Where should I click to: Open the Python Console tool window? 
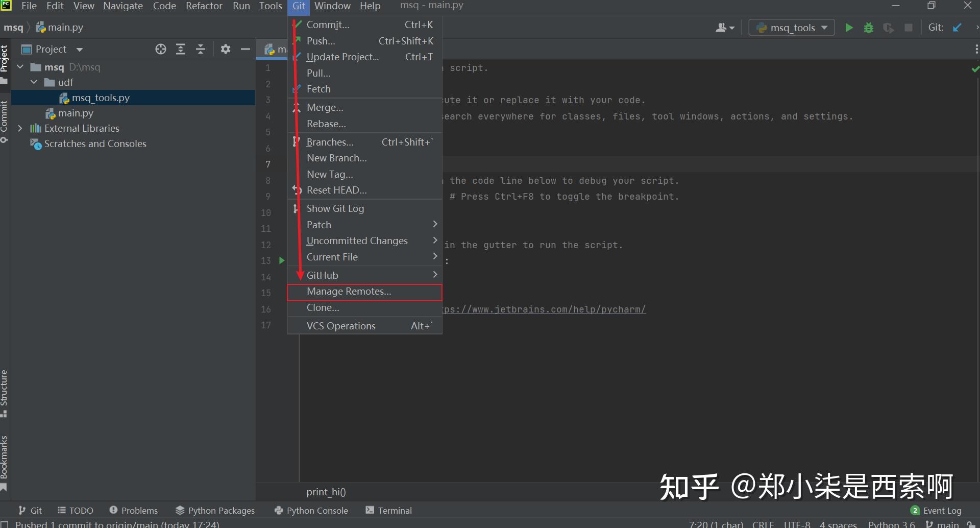click(310, 510)
